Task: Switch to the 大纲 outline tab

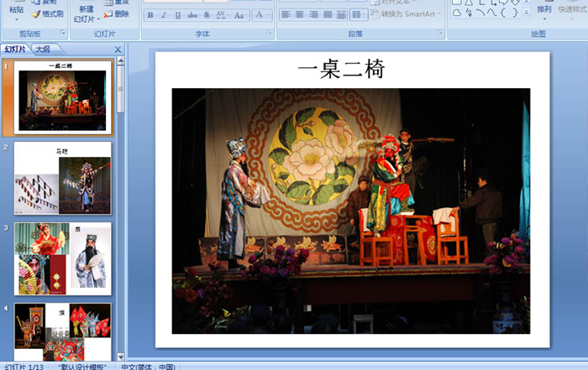Action: click(x=43, y=49)
